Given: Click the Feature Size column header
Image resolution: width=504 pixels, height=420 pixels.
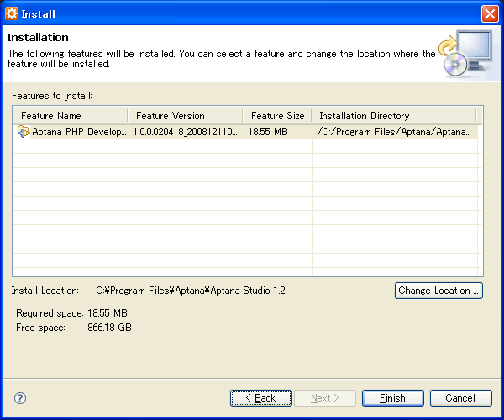Looking at the screenshot, I should click(x=277, y=116).
